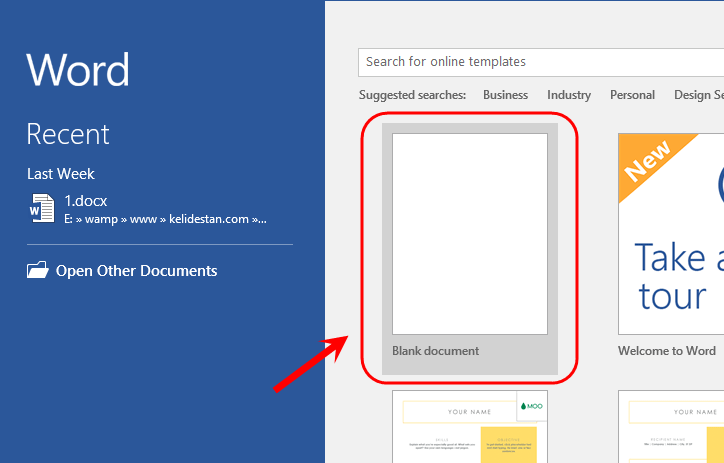Click the 'Welcome to Word' label text
Viewport: 724px width, 463px height.
tap(667, 351)
